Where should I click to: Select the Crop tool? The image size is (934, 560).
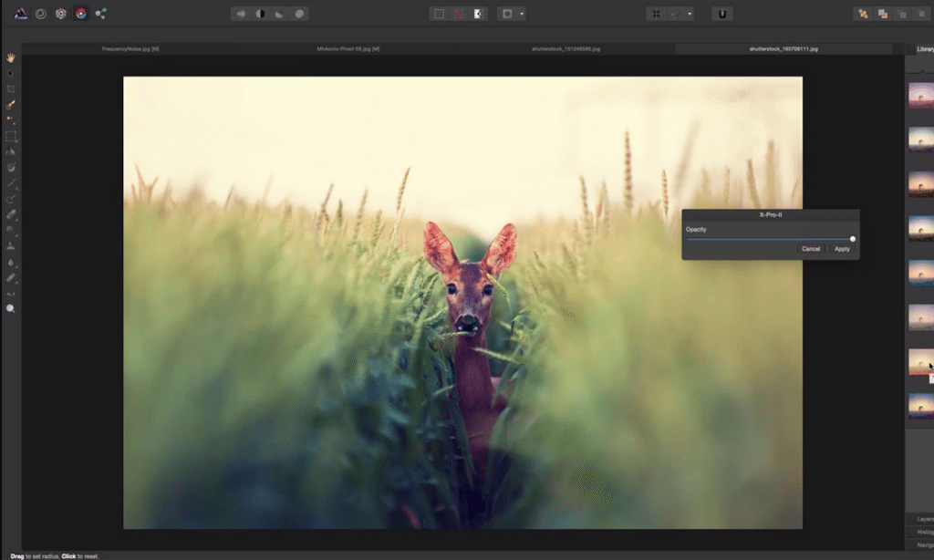pos(11,88)
